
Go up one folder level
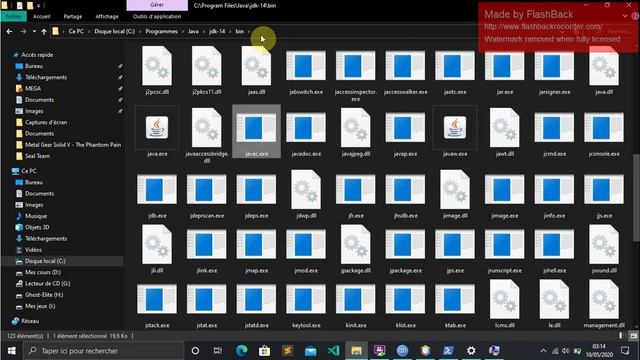tap(44, 31)
